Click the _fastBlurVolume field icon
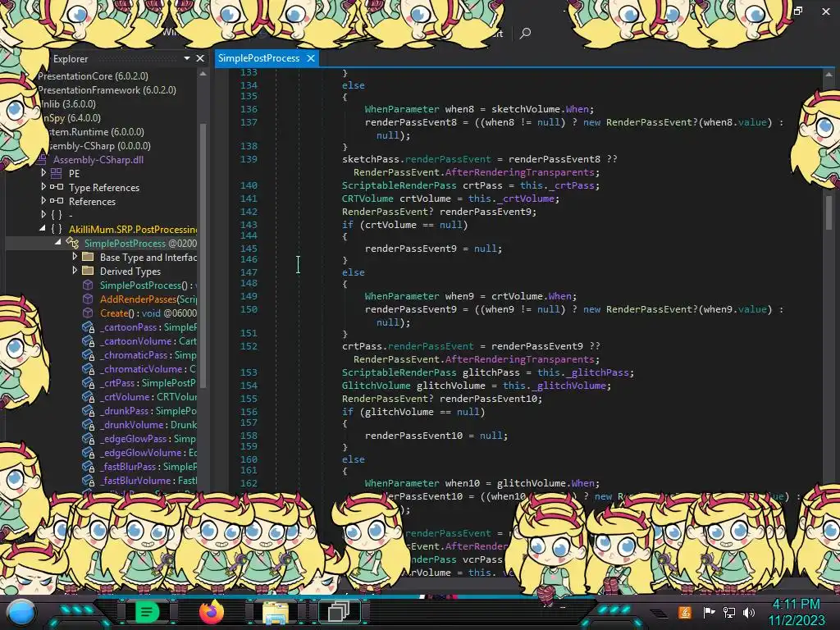Image resolution: width=840 pixels, height=630 pixels. tap(89, 480)
